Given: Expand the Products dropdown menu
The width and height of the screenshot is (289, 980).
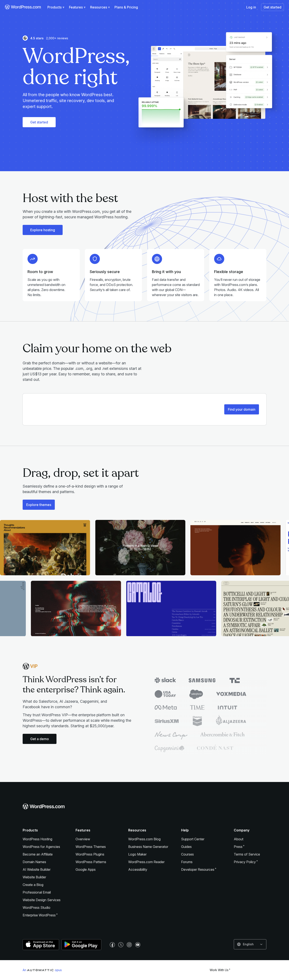Looking at the screenshot, I should (56, 7).
